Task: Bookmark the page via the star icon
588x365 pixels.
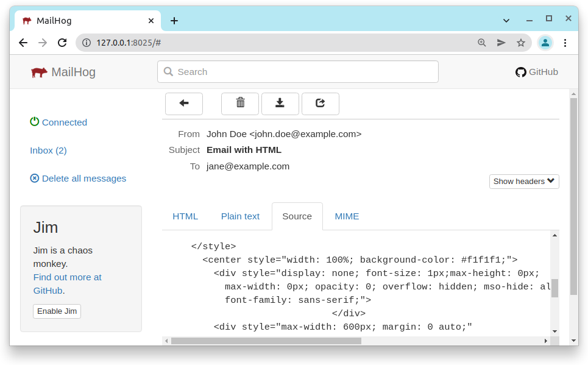Action: pos(520,43)
